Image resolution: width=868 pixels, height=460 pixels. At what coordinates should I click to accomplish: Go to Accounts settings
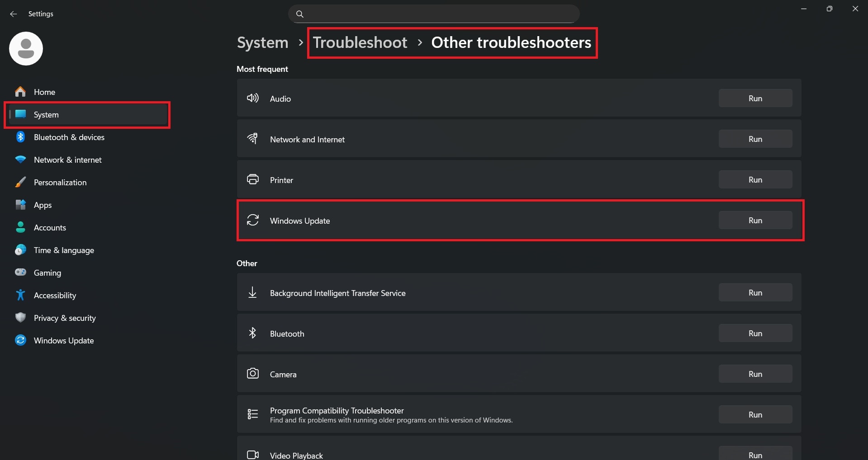[50, 228]
